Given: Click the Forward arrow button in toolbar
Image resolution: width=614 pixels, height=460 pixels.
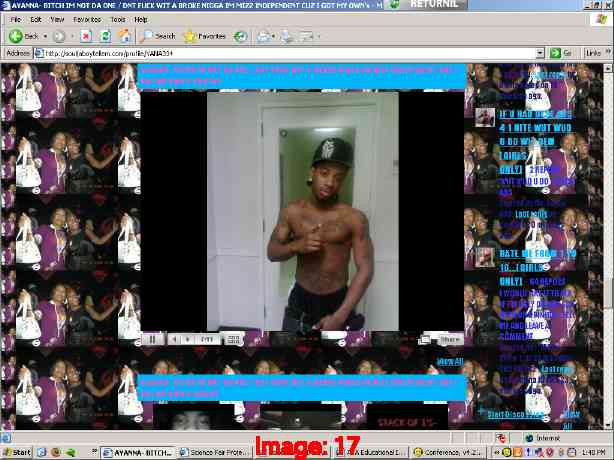Looking at the screenshot, I should click(x=59, y=36).
